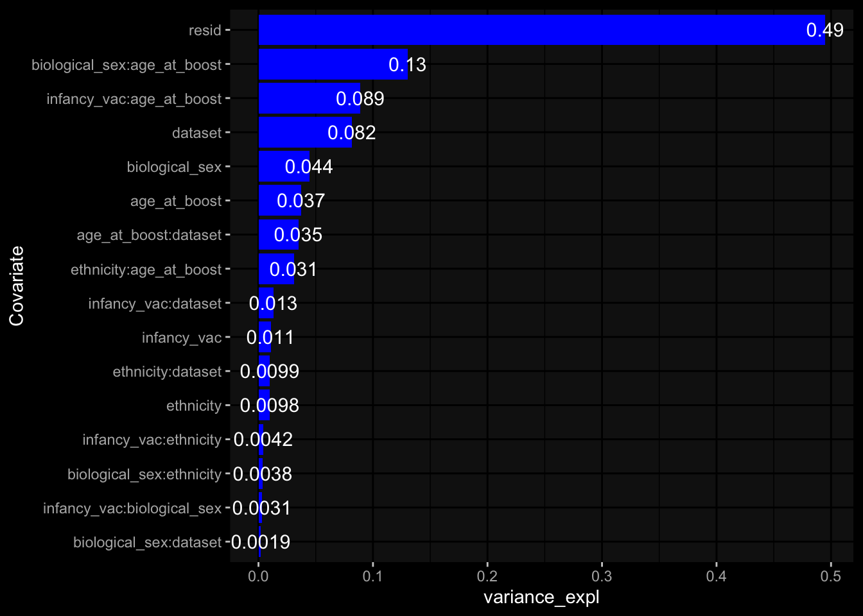Click the 'Covariate' y-axis title
This screenshot has width=863, height=616.
[x=16, y=286]
